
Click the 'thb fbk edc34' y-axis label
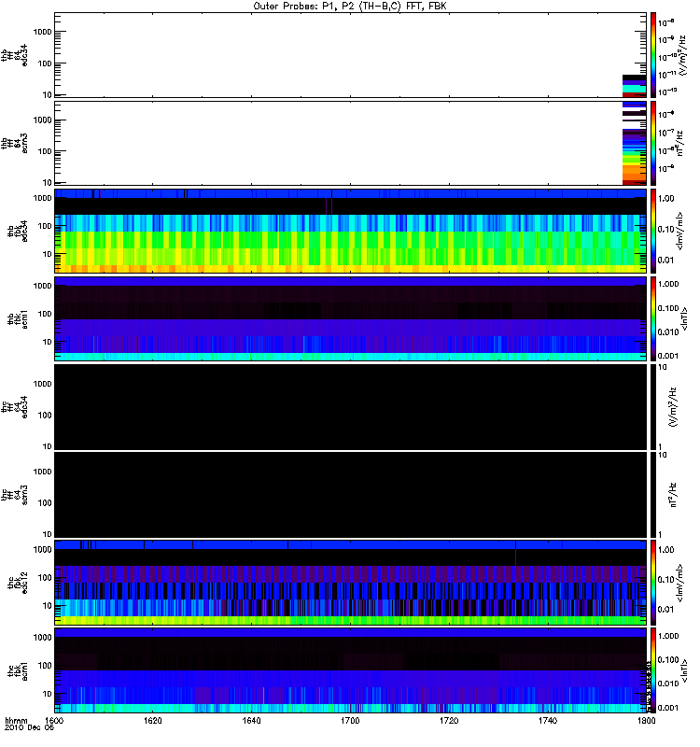[x=18, y=231]
